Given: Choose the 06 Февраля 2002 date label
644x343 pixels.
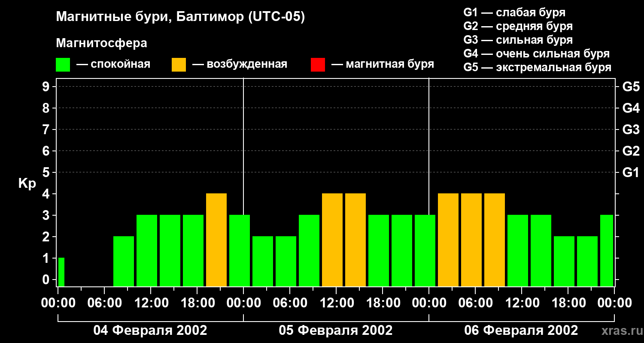Looking at the screenshot, I should pos(521,331).
